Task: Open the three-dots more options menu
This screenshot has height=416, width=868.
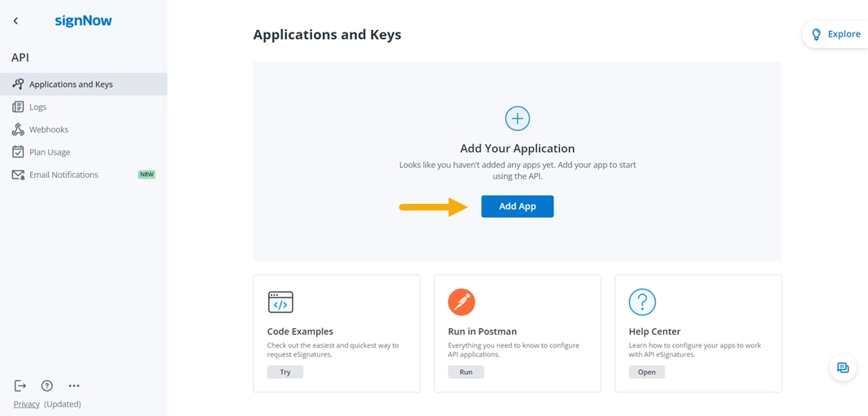Action: 74,386
